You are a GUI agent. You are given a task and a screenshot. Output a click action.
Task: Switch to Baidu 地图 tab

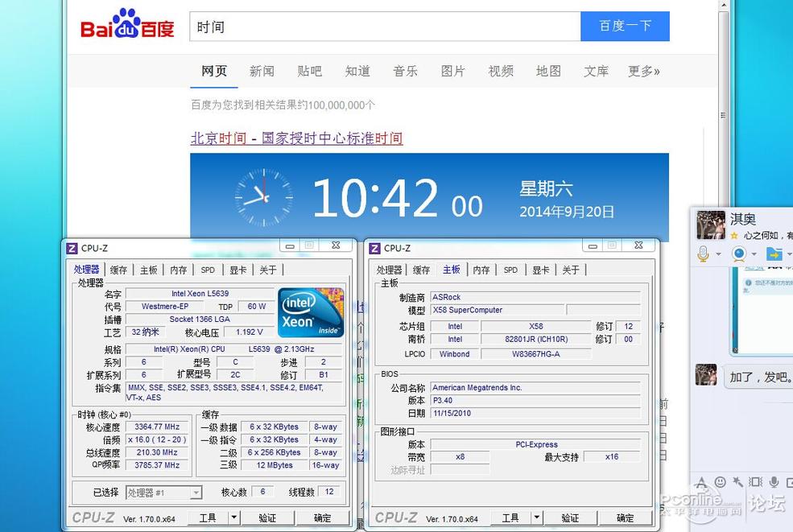pyautogui.click(x=548, y=72)
